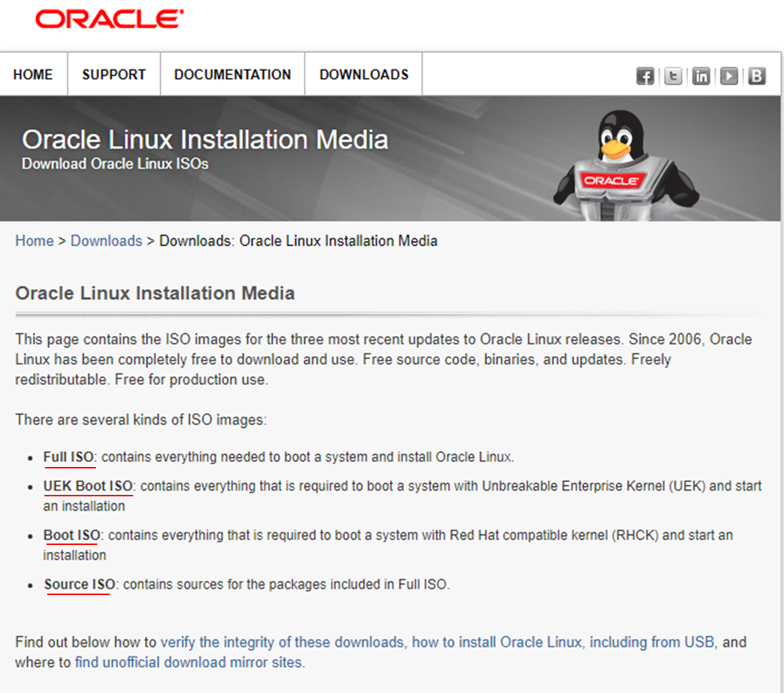
Task: Click the penguin mascot banner image
Action: (x=626, y=165)
